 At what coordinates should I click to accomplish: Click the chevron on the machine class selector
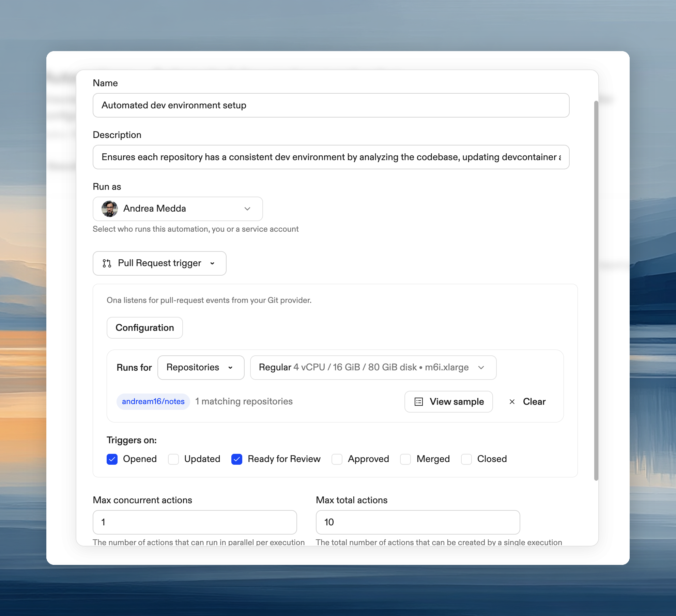point(481,368)
